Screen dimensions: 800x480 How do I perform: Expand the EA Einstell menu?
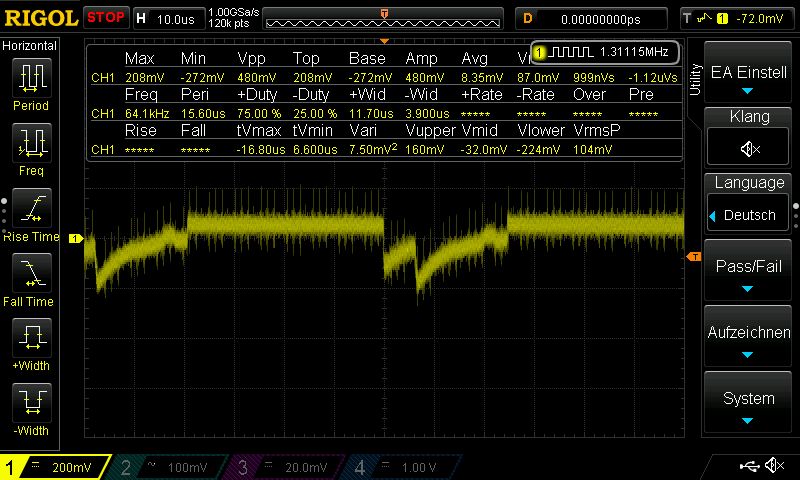(748, 79)
